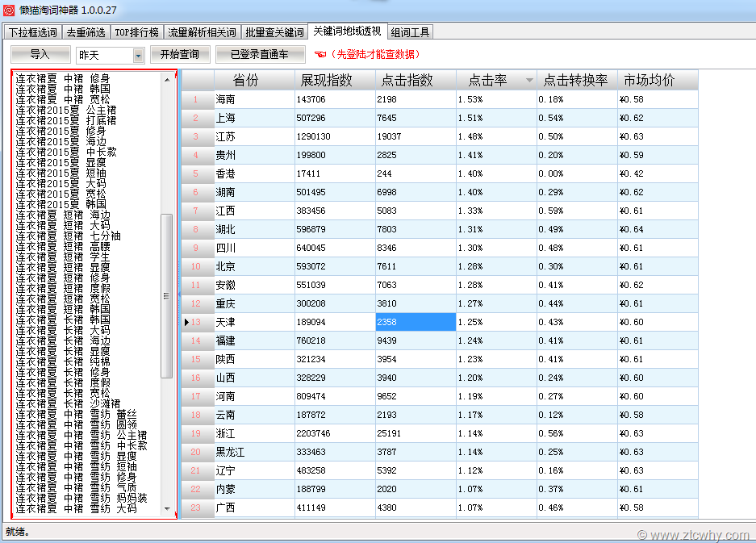Viewport: 756px width, 543px height.
Task: Click the sort arrow in 点击率 header
Action: 529,81
